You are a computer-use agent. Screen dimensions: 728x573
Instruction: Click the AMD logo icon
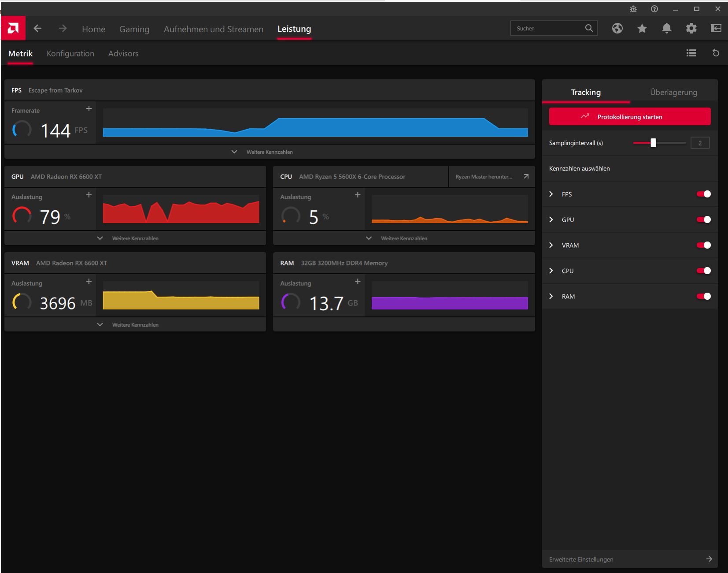pyautogui.click(x=13, y=29)
